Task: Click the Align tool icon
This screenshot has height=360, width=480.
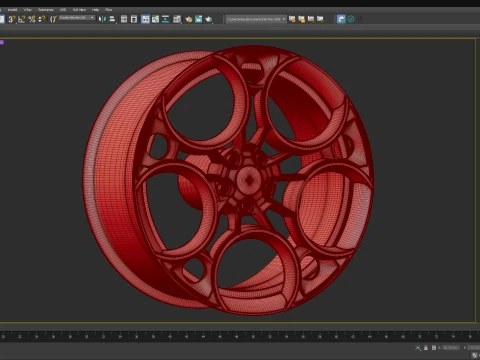Action: 112,19
